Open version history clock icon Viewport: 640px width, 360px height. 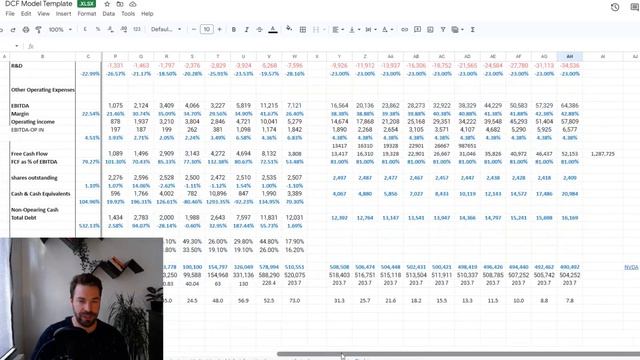[x=615, y=7]
